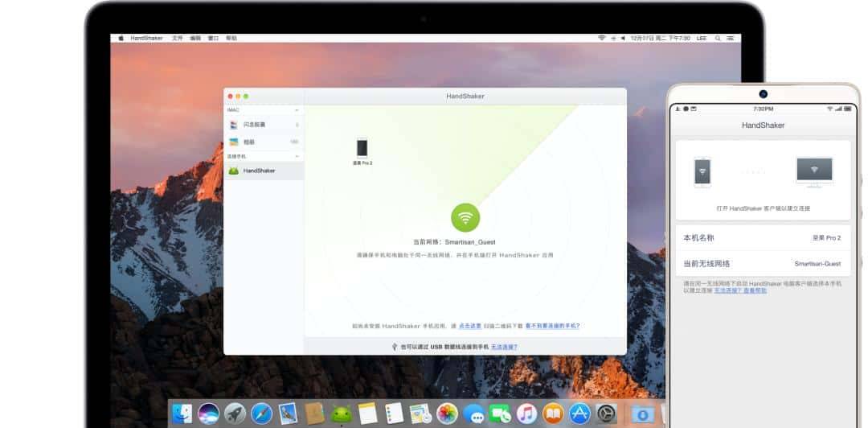Select HandShaker row in sidebar
The height and width of the screenshot is (428, 868).
(264, 171)
